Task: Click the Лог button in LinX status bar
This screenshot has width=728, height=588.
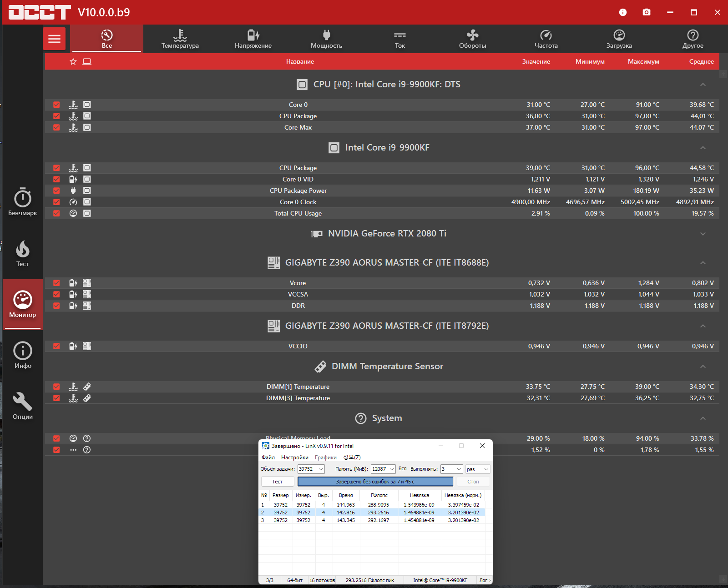Action: [x=485, y=580]
